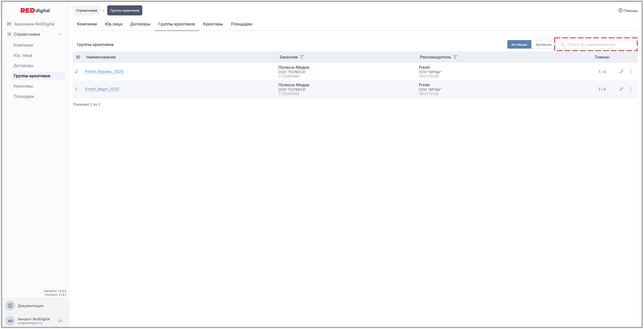This screenshot has width=644, height=329.
Task: Open more options for Fresh_Апрель_2025
Action: point(631,71)
